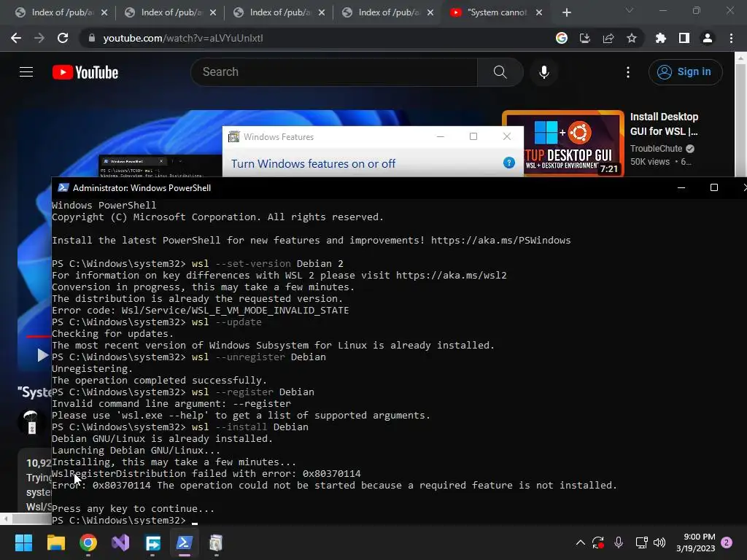Play the YouTube video
The height and width of the screenshot is (560, 747).
click(x=43, y=355)
